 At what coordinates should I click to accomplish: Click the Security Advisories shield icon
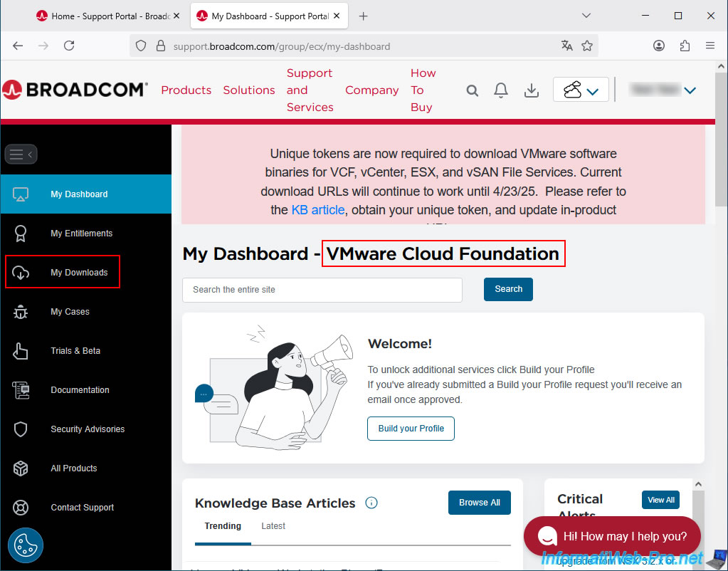tap(21, 429)
